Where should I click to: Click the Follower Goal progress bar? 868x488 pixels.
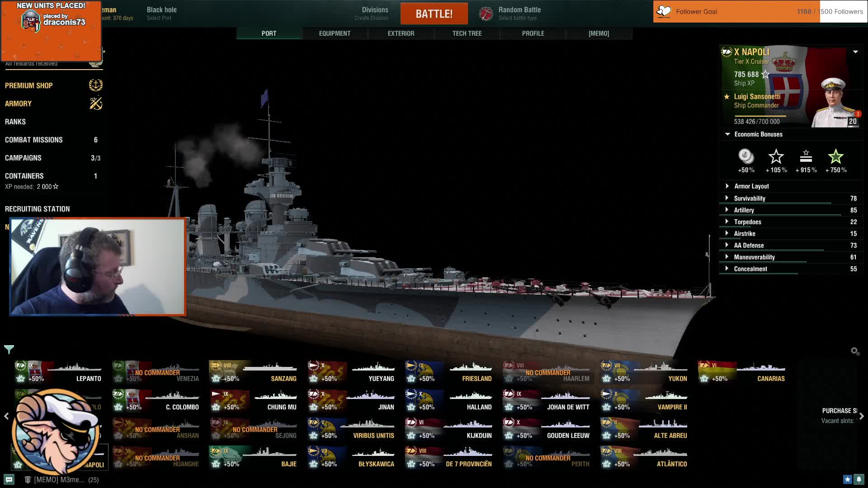tap(759, 11)
